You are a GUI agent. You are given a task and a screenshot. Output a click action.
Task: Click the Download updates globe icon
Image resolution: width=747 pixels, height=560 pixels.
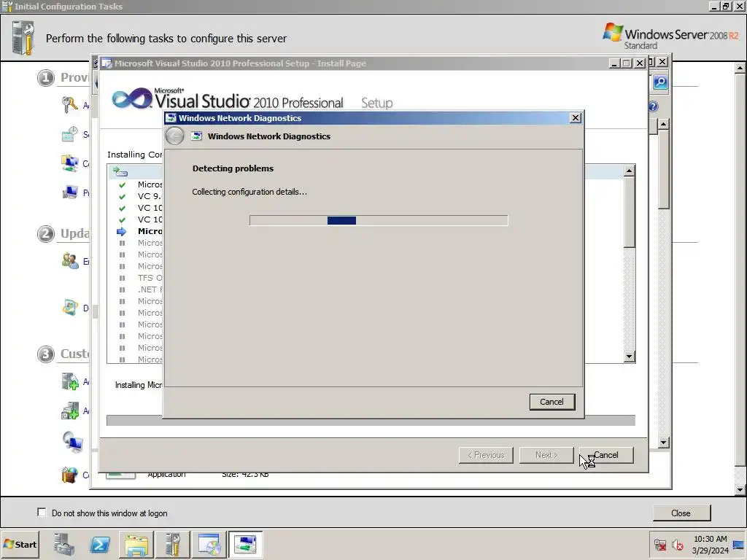pyautogui.click(x=69, y=308)
